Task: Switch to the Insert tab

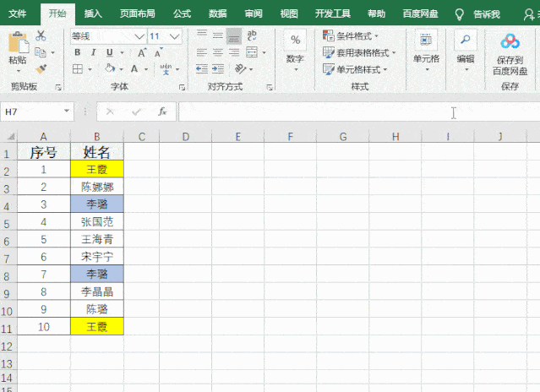Action: [x=93, y=14]
